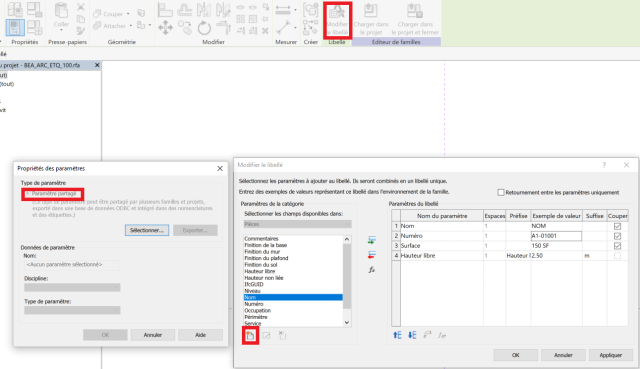
Task: Open the Couper dropdown arrow in Géométrie
Action: (128, 14)
